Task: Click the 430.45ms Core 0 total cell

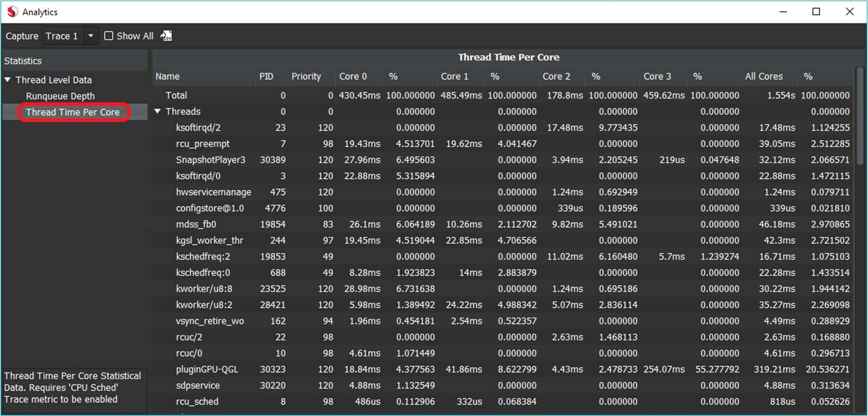Action: 360,95
